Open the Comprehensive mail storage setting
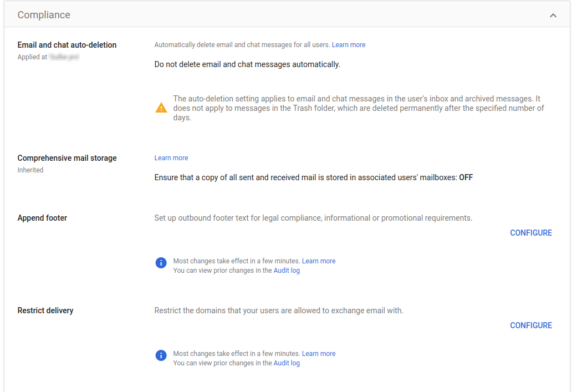This screenshot has height=392, width=577. click(x=67, y=157)
